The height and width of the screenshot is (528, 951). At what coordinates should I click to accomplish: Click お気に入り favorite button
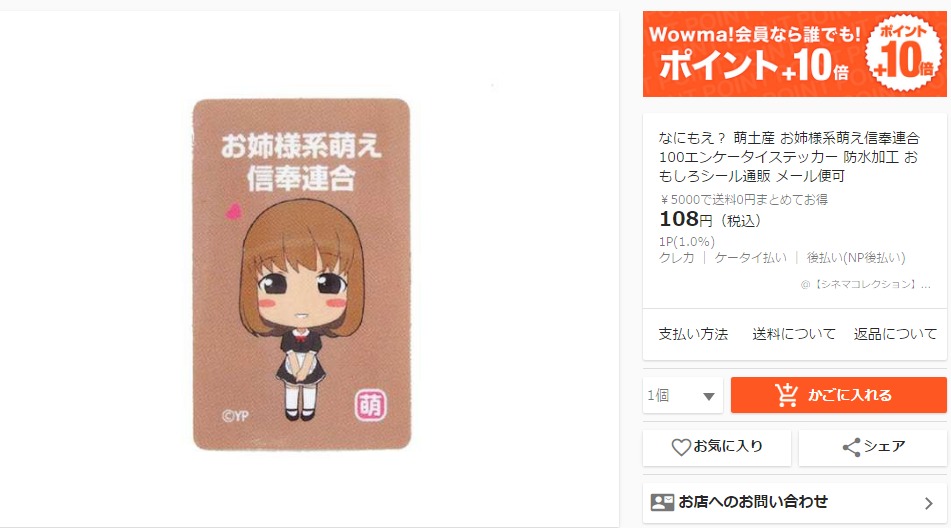tap(717, 447)
